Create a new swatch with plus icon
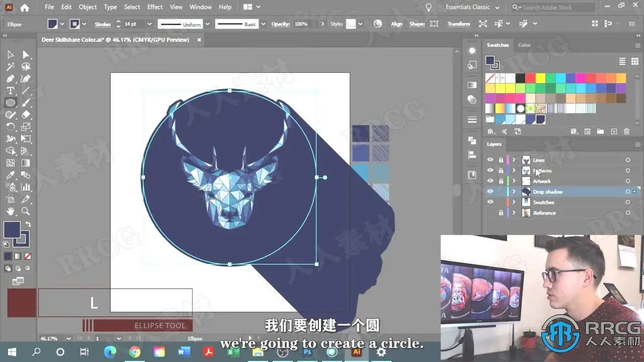Viewport: 644px width, 362px height. click(613, 132)
